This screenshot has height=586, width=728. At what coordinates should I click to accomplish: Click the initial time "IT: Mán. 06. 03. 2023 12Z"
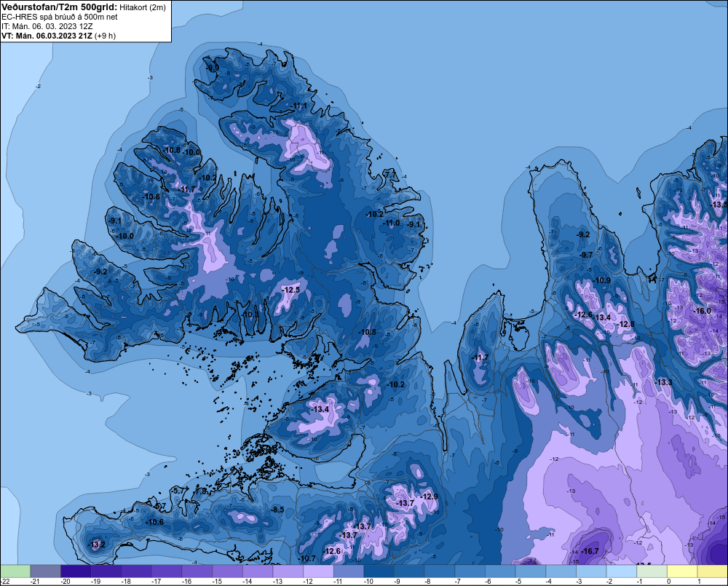pos(47,26)
